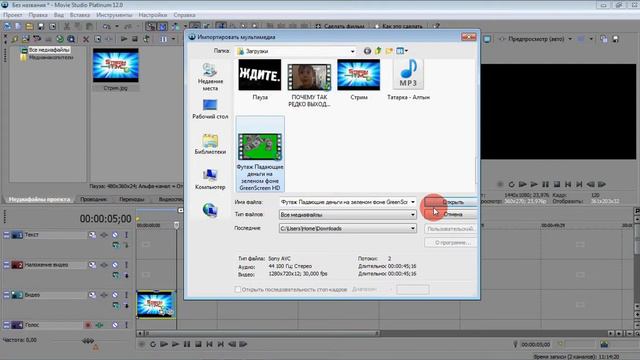Screen dimensions: 640x360
Task: Click the Save project toolbar icon
Action: tap(41, 27)
